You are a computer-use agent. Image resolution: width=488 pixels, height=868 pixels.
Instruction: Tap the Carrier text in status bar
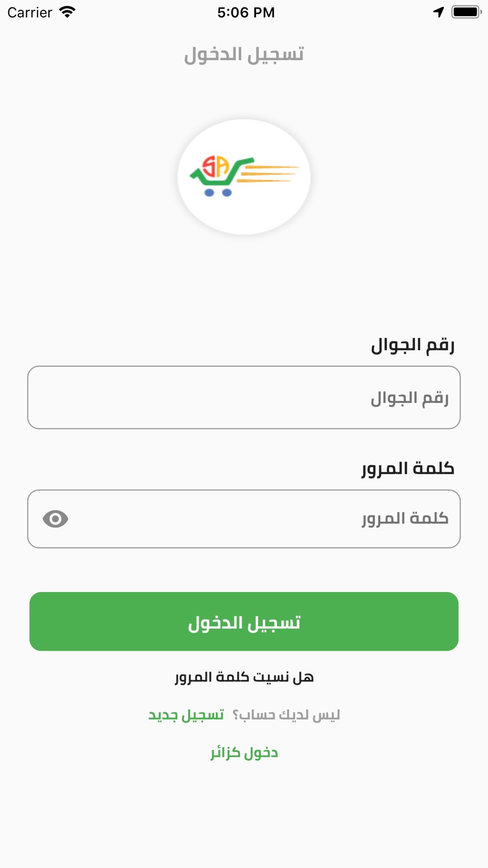30,12
